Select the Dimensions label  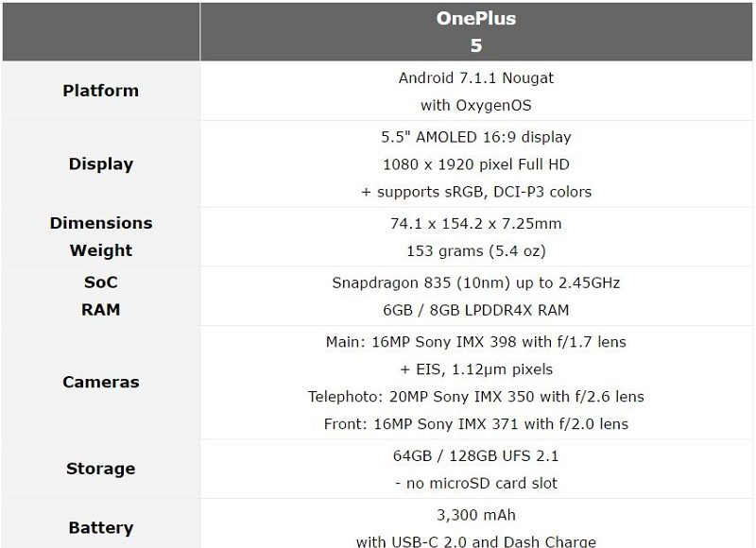pos(100,223)
